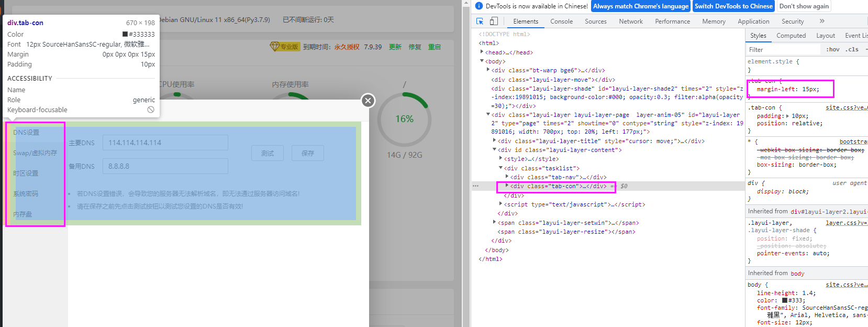
Task: Click the 修复 repair link
Action: (x=415, y=47)
